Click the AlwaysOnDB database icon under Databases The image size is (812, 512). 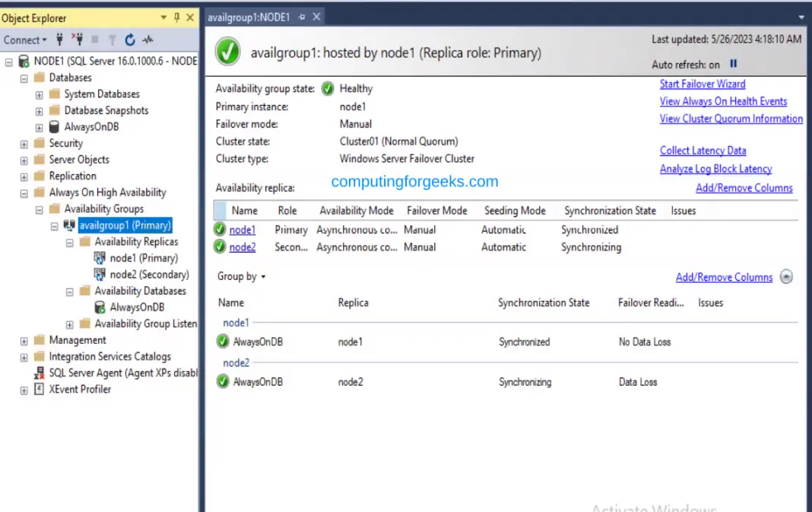point(54,127)
